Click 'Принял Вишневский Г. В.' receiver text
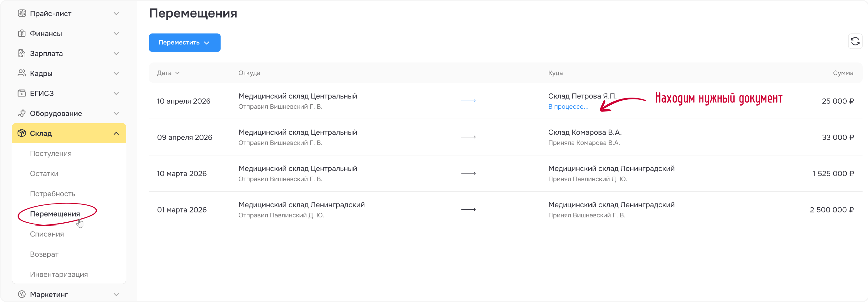The width and height of the screenshot is (868, 302). coord(587,215)
